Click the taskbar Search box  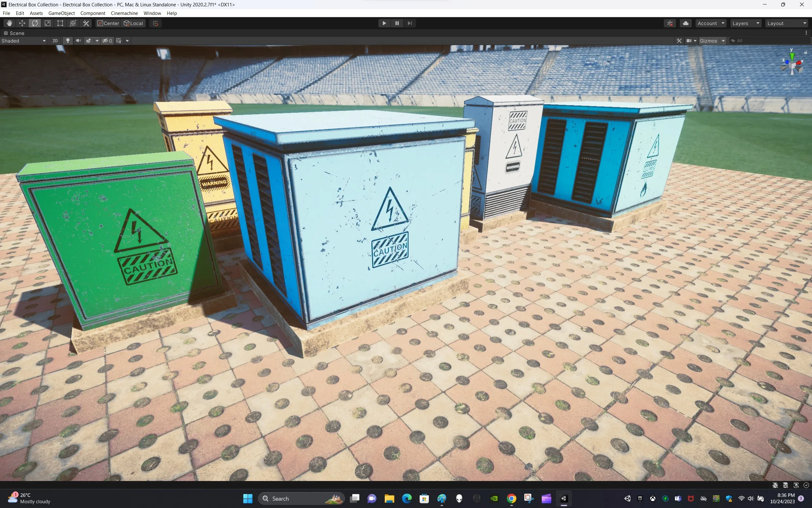[x=301, y=498]
